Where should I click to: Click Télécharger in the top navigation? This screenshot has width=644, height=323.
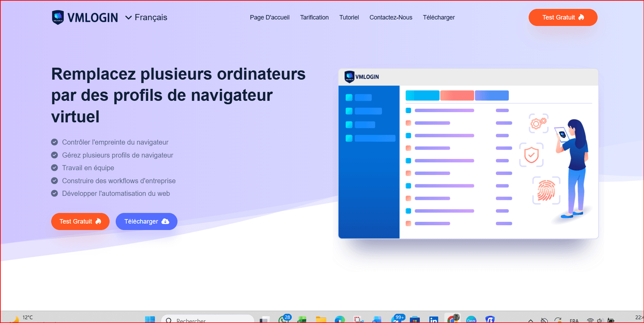point(439,17)
